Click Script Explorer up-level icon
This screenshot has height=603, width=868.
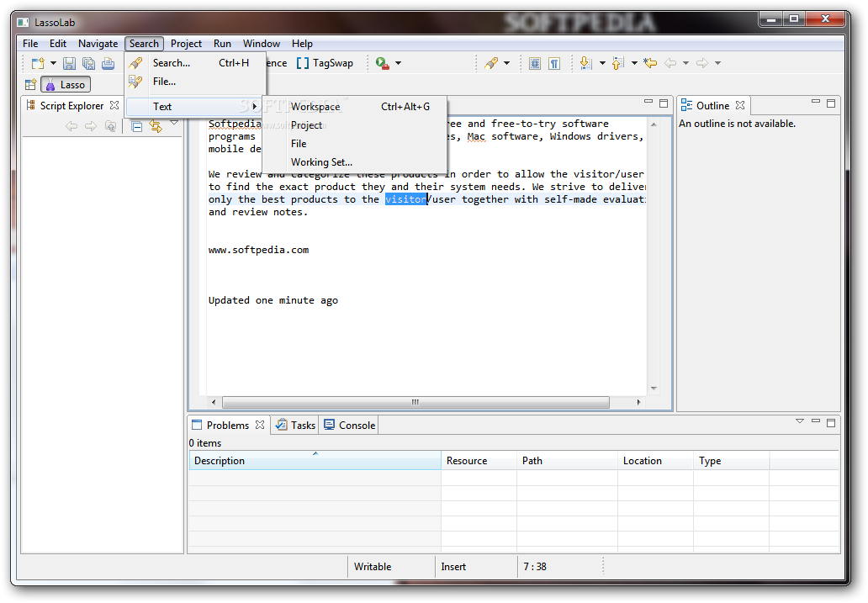tap(111, 126)
